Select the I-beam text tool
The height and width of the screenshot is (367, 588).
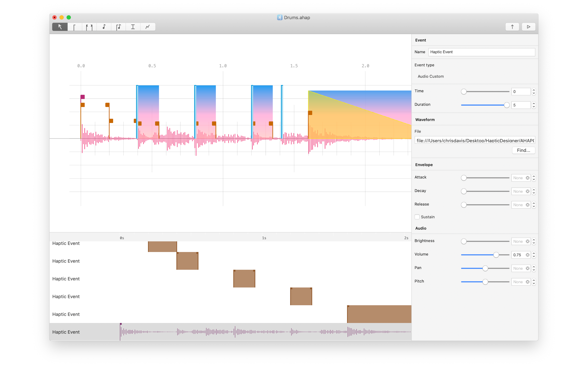pyautogui.click(x=133, y=27)
